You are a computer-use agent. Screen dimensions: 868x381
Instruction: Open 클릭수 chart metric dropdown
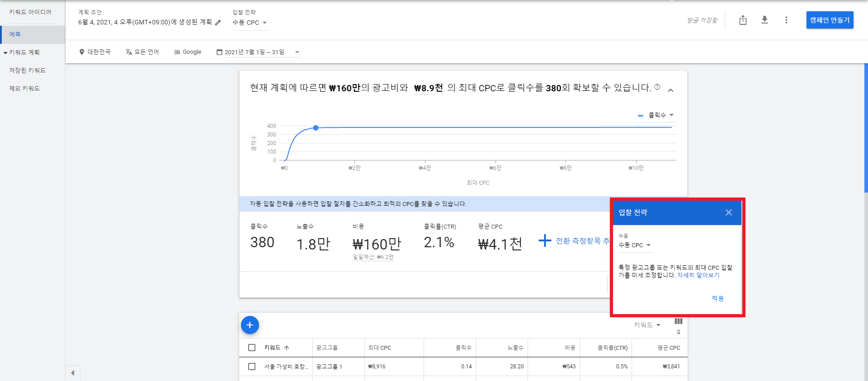point(656,115)
